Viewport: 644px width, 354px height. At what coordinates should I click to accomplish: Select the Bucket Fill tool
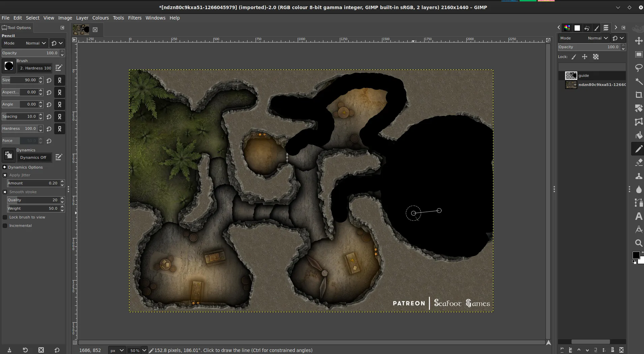[x=638, y=136]
